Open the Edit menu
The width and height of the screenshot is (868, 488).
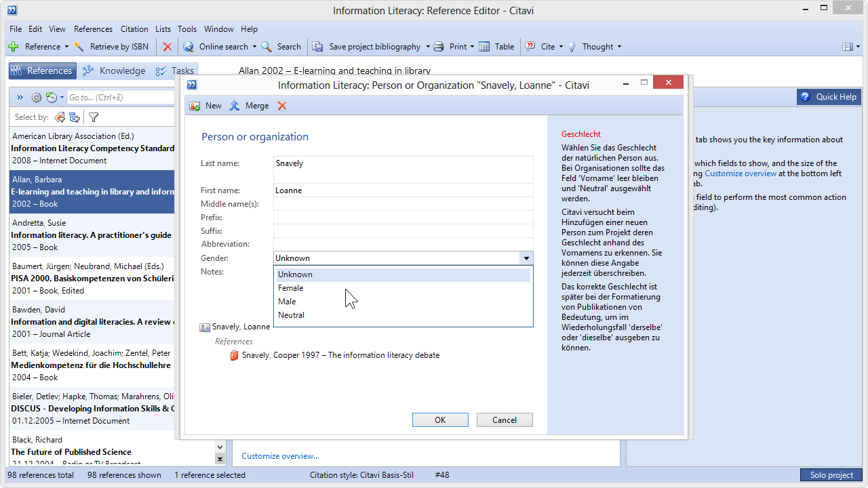(35, 29)
